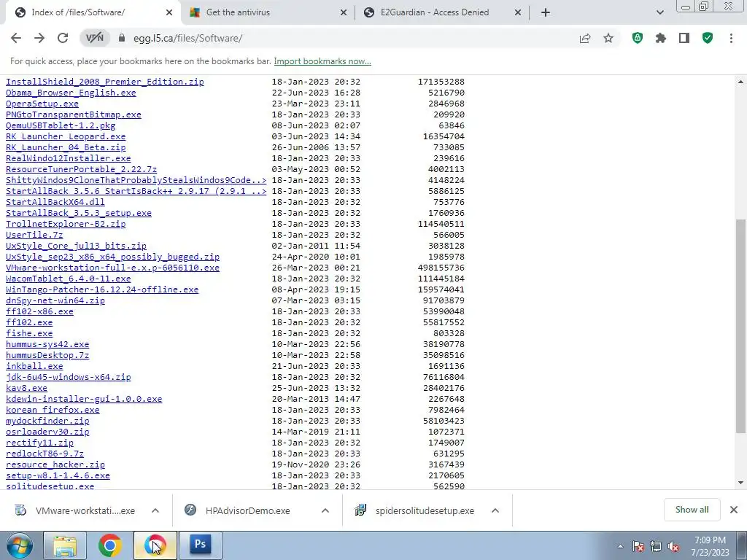Image resolution: width=747 pixels, height=560 pixels.
Task: Close the E2Guardian Access Denied tab
Action: point(518,13)
